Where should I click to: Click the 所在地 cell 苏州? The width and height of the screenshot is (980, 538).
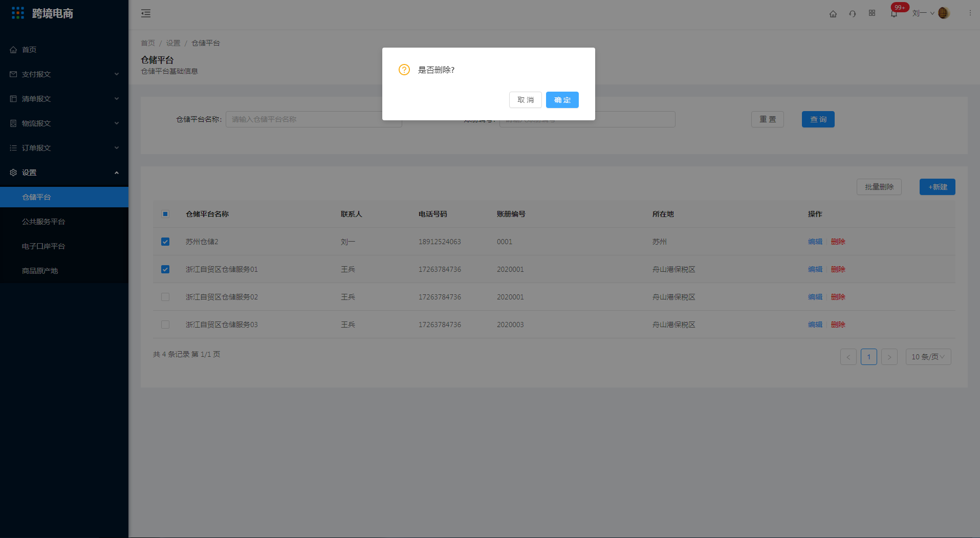point(659,242)
